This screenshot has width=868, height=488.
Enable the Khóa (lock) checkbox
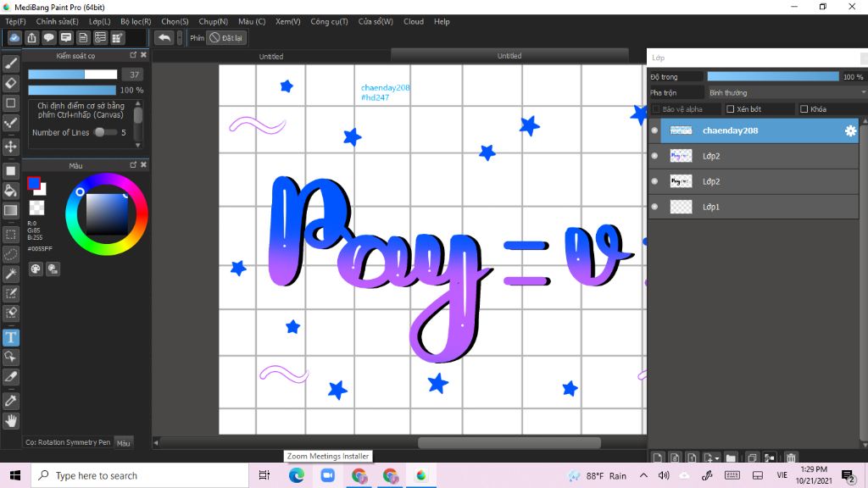(804, 109)
